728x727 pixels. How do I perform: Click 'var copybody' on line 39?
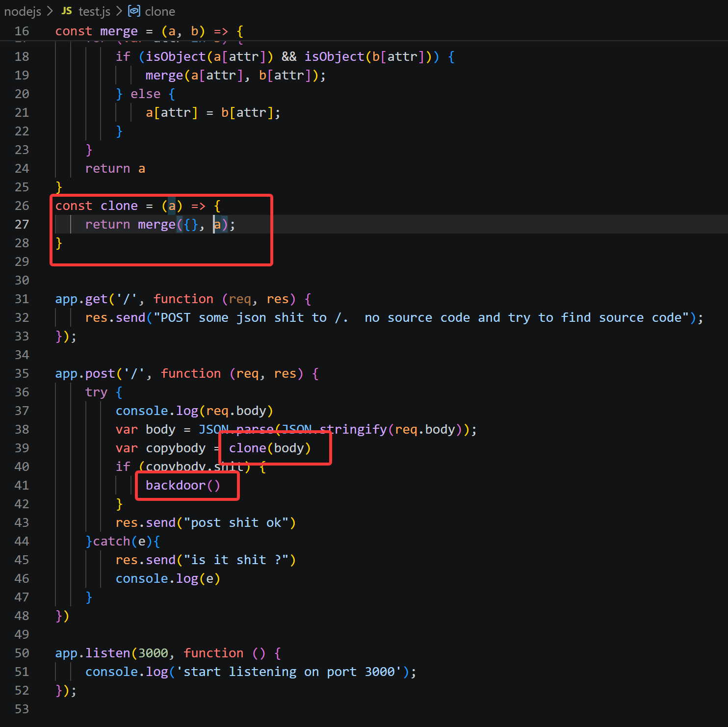[x=160, y=448]
